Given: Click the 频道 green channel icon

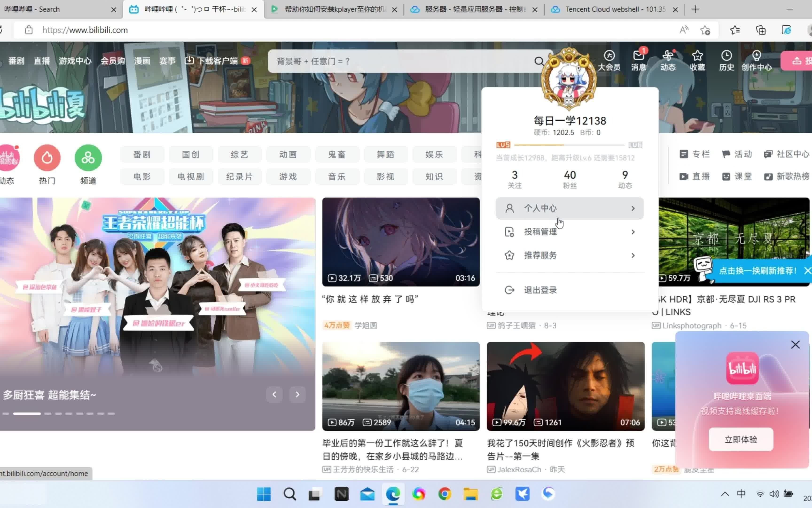Looking at the screenshot, I should coord(88,158).
